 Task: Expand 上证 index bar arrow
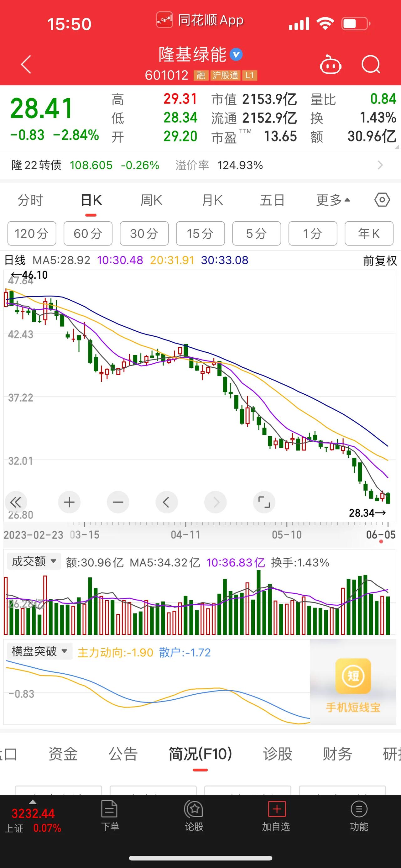[x=32, y=802]
